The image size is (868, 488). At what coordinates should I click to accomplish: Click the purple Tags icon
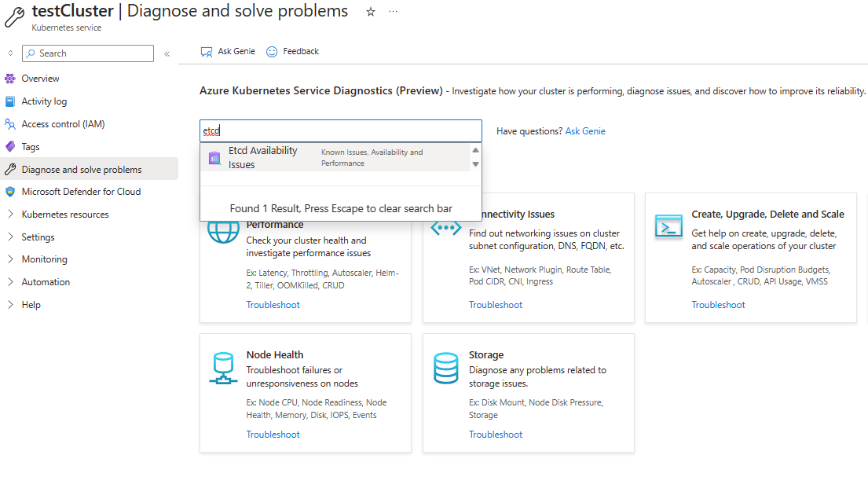coord(10,147)
